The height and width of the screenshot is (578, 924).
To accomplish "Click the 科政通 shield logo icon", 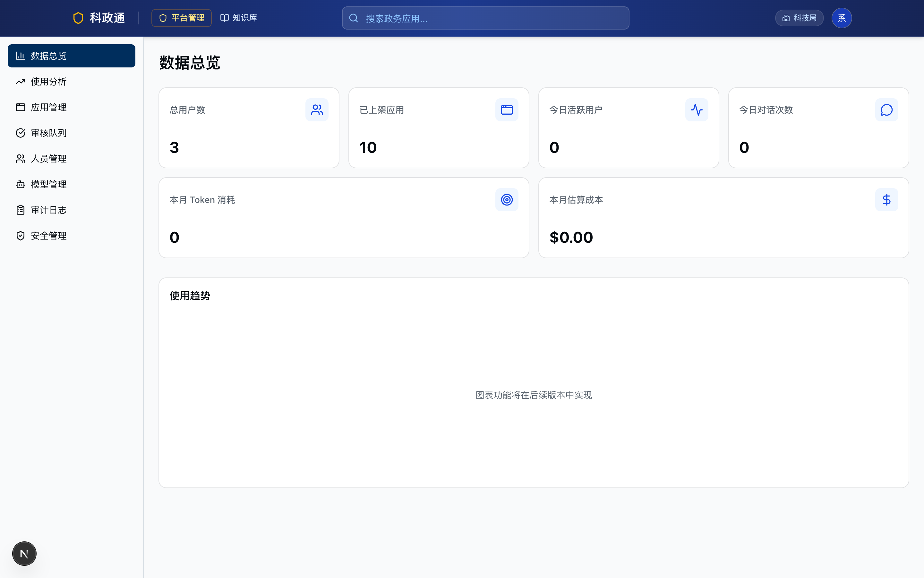I will pyautogui.click(x=78, y=18).
